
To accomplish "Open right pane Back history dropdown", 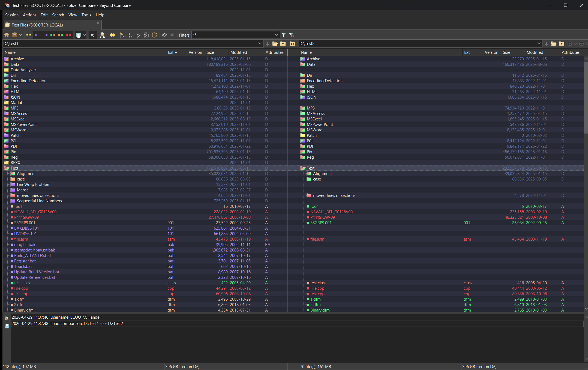I will (x=575, y=44).
